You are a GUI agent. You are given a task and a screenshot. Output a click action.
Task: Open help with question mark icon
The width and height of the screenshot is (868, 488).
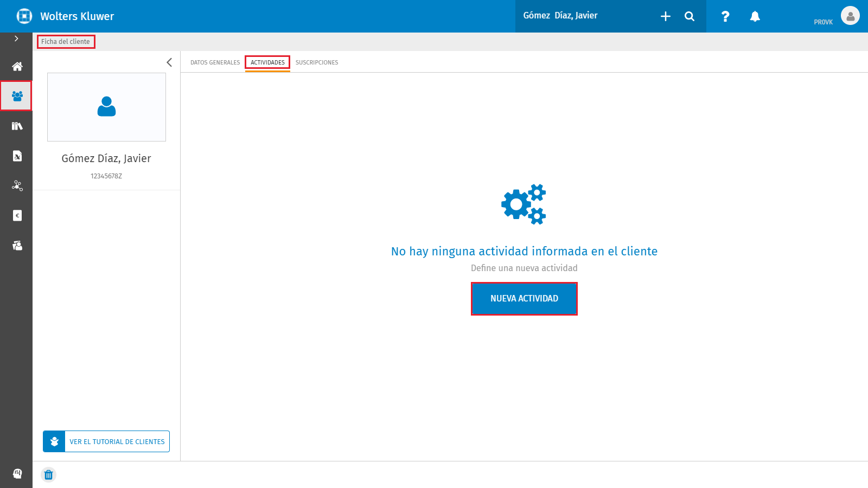click(725, 16)
